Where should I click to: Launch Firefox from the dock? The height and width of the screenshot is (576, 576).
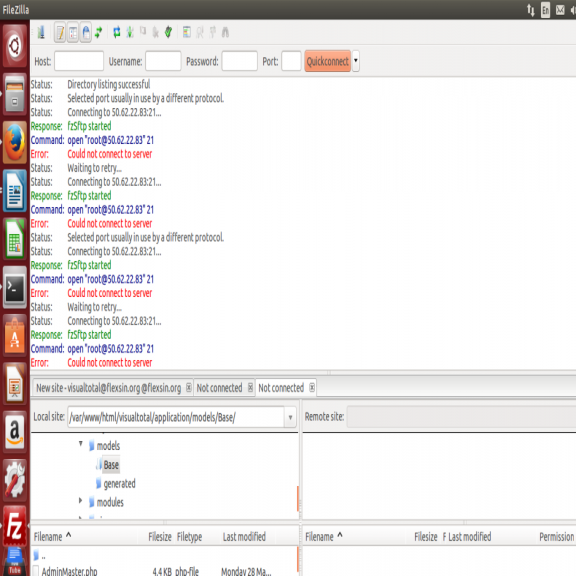point(15,143)
